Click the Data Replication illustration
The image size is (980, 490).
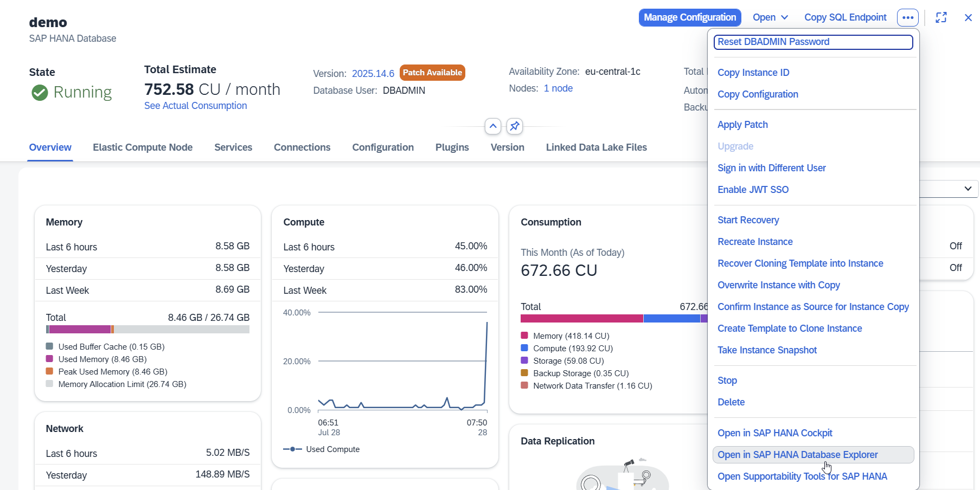[622, 475]
